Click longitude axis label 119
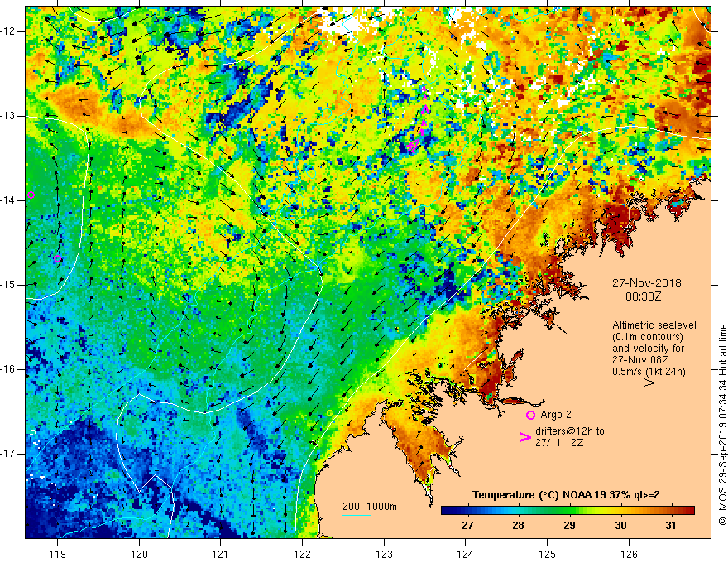This screenshot has width=728, height=563. [x=57, y=554]
